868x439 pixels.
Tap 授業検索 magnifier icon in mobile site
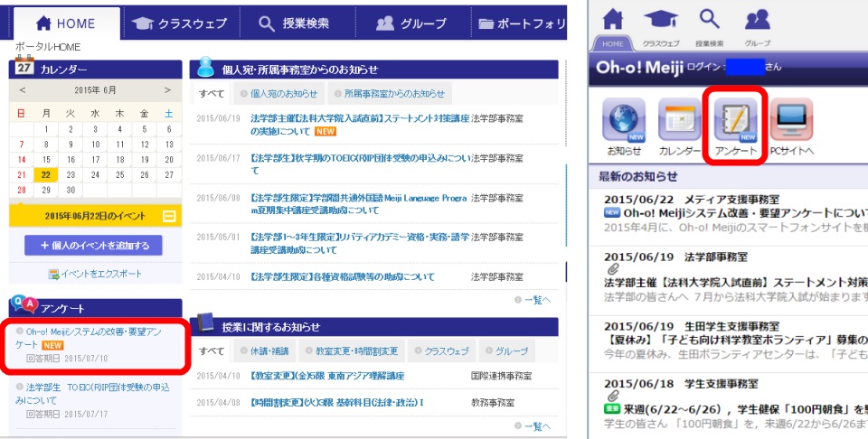[x=709, y=21]
